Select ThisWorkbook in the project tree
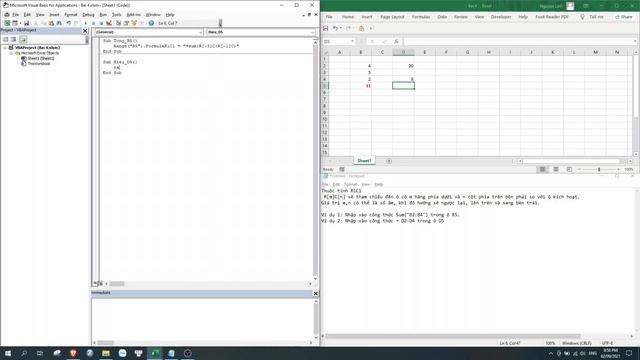This screenshot has width=640, height=360. [x=38, y=64]
